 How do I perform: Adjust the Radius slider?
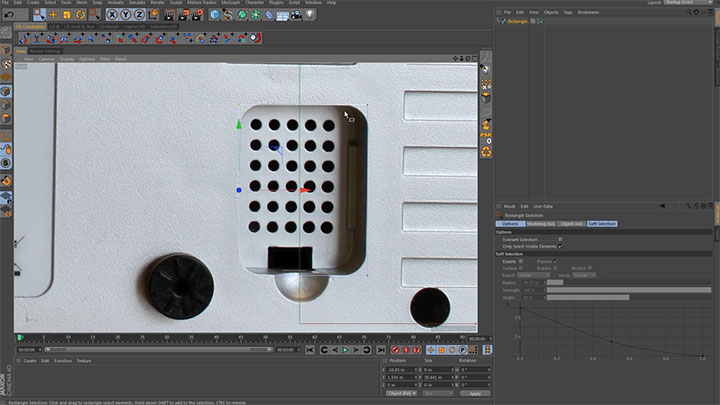(629, 282)
